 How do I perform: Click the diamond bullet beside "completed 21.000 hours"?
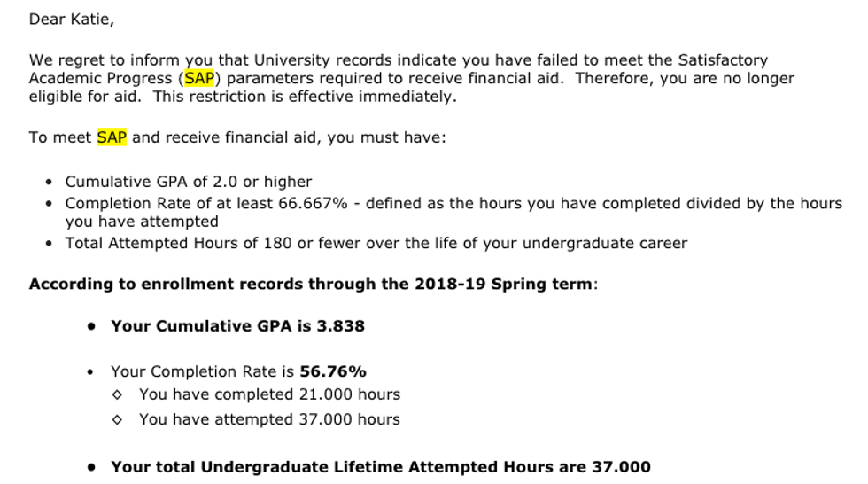pos(120,394)
